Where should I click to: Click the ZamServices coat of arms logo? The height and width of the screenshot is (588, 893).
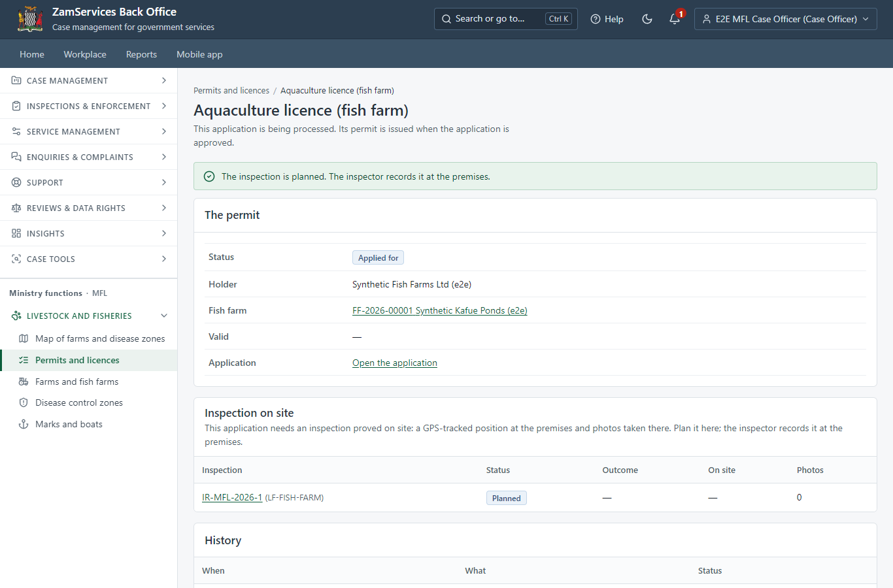[30, 19]
